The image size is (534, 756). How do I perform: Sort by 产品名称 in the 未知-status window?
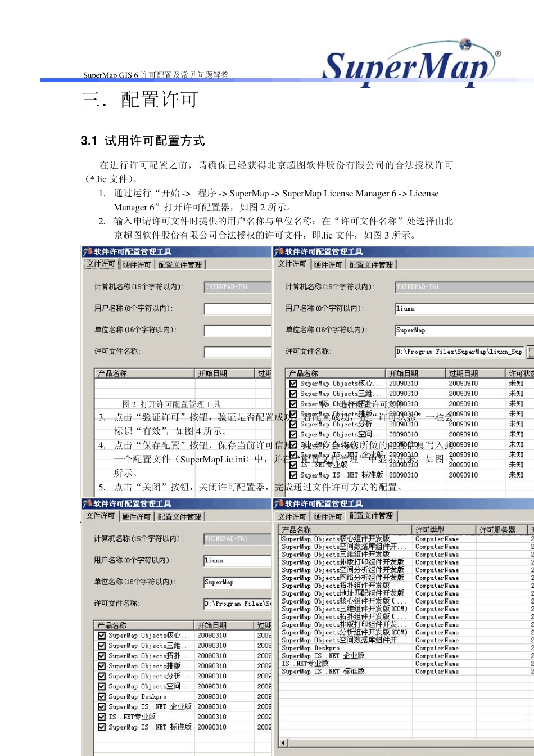point(336,373)
